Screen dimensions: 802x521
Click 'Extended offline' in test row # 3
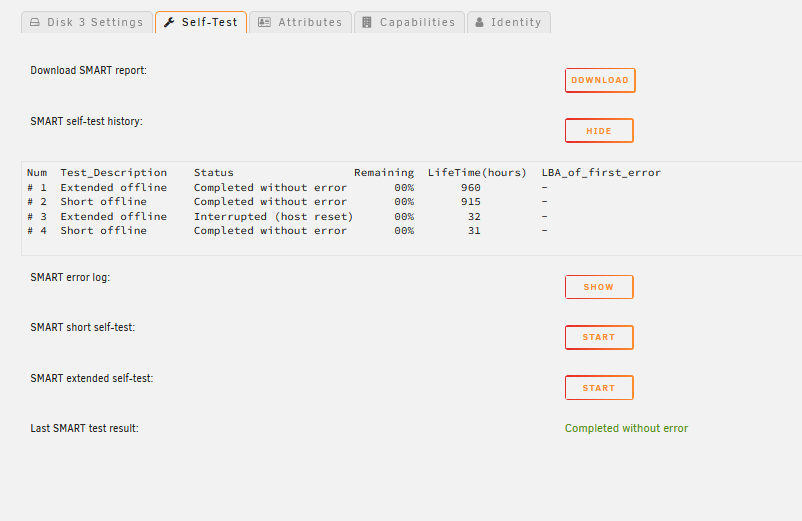pyautogui.click(x=114, y=217)
